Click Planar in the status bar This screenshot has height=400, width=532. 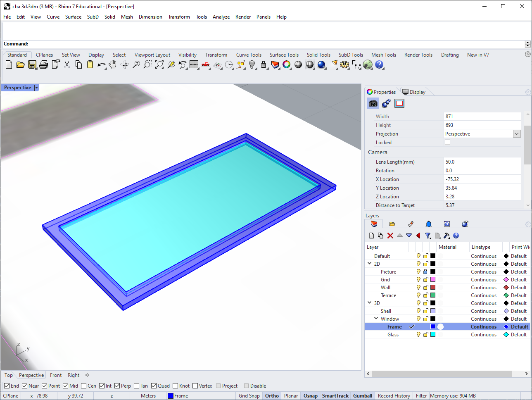[x=291, y=396]
